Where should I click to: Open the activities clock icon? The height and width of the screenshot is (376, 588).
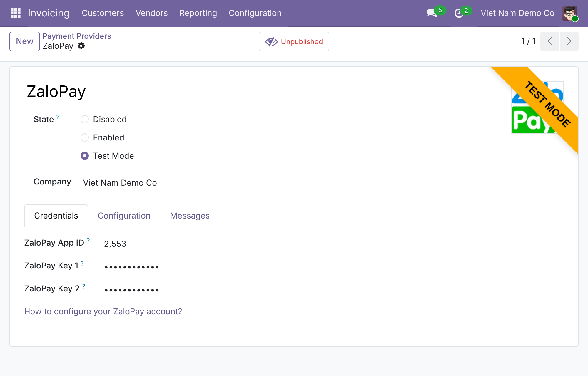click(459, 13)
